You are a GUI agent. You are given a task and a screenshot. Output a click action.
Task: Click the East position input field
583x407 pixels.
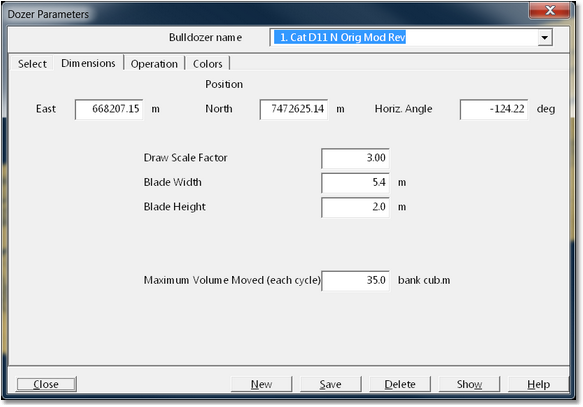pos(109,109)
